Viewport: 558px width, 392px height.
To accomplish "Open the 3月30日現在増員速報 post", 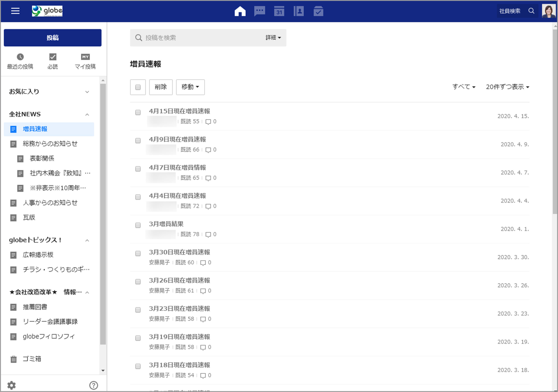I will tap(179, 252).
